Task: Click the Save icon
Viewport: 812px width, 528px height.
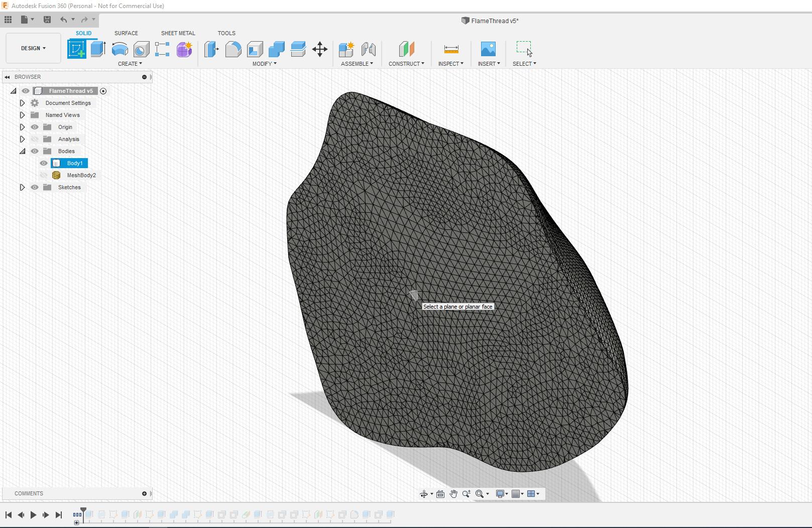Action: point(47,20)
